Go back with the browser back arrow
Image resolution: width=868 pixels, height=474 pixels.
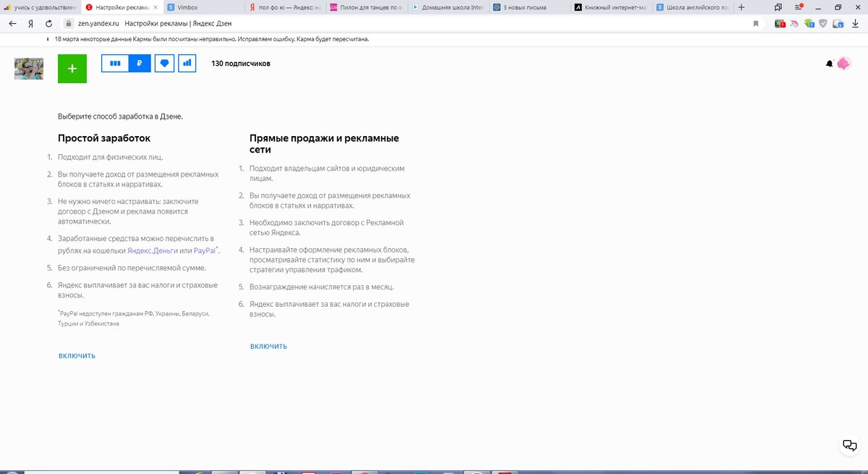[12, 23]
